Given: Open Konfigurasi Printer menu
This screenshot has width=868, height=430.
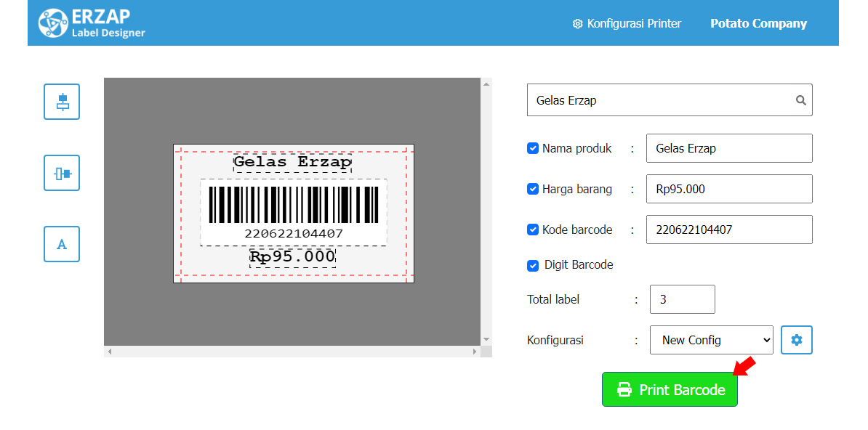Looking at the screenshot, I should coord(627,24).
